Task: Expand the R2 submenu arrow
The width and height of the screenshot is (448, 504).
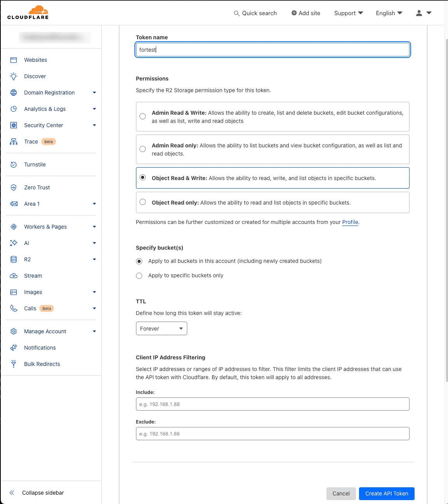Action: [94, 259]
